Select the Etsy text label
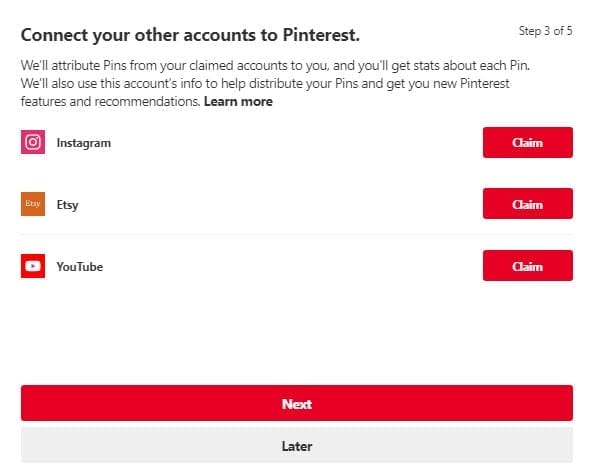 (67, 205)
